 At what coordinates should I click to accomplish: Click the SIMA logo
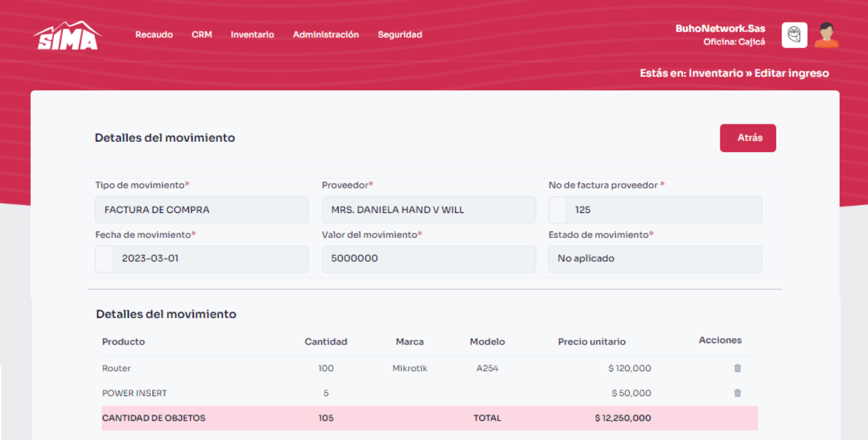pos(67,36)
